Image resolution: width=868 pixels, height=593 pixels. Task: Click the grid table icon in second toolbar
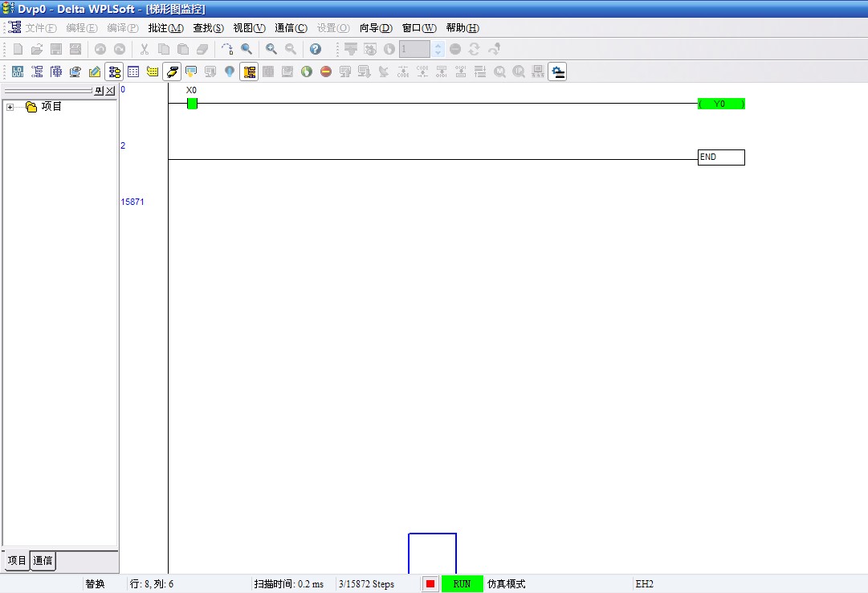[x=133, y=72]
